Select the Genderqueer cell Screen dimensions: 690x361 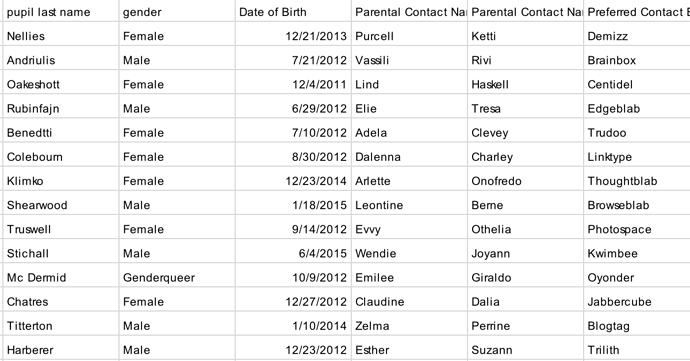click(177, 278)
